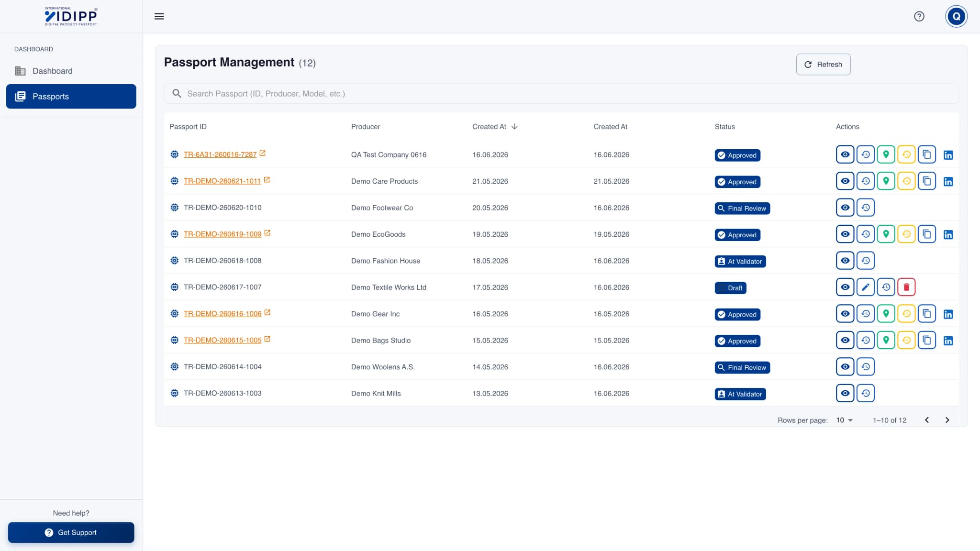
Task: Open the hamburger menu icon
Action: [159, 16]
